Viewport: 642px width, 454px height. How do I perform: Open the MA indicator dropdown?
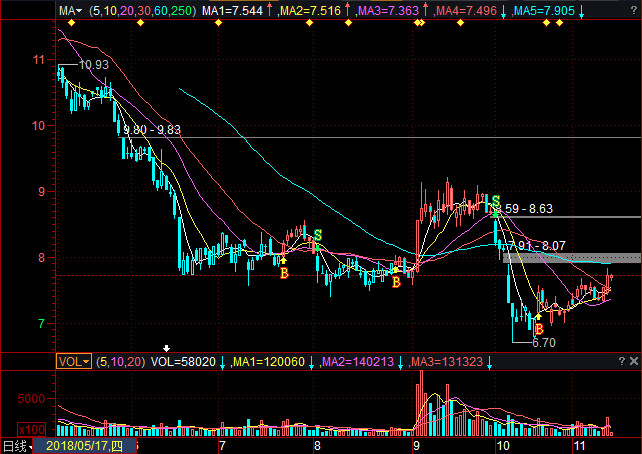(x=69, y=11)
